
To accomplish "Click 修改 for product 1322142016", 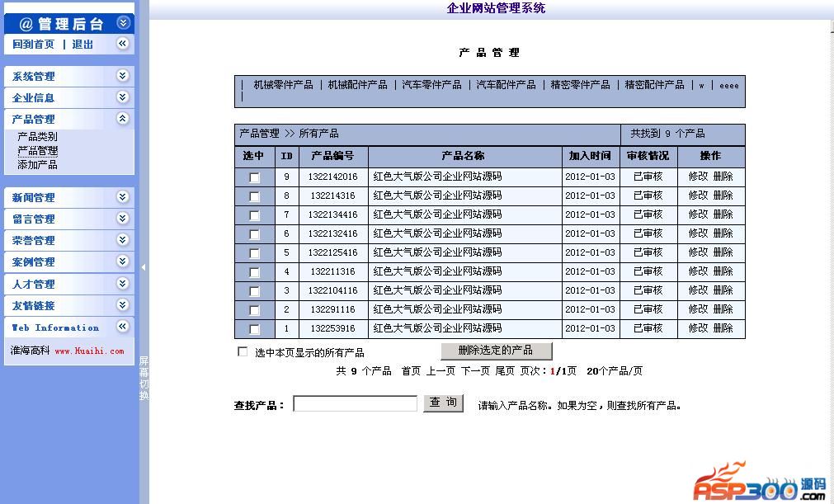I will (x=699, y=176).
